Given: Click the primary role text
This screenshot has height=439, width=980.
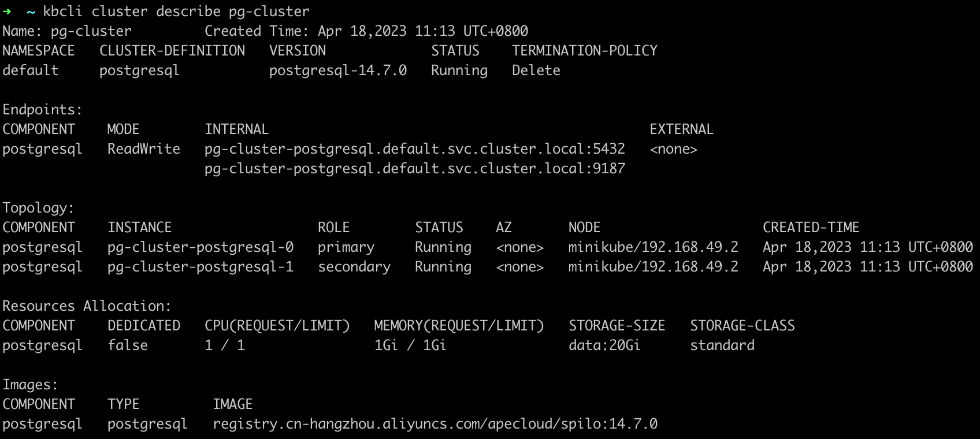Looking at the screenshot, I should tap(346, 247).
